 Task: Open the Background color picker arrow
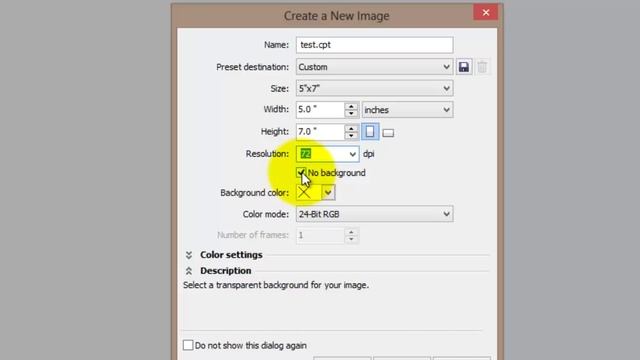tap(328, 193)
